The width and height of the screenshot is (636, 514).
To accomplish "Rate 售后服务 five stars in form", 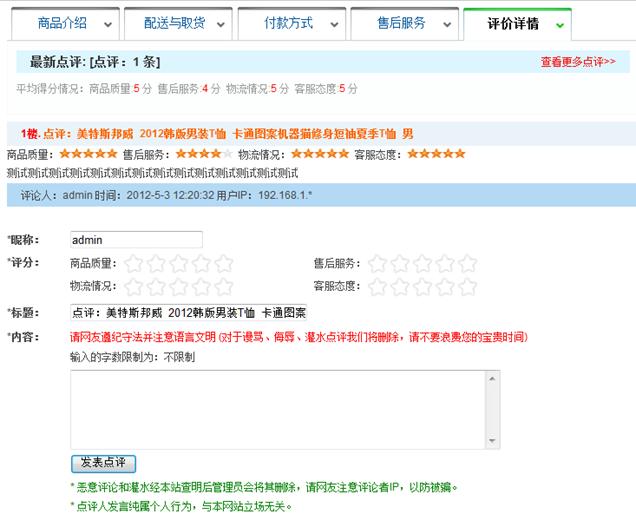I will pyautogui.click(x=468, y=264).
